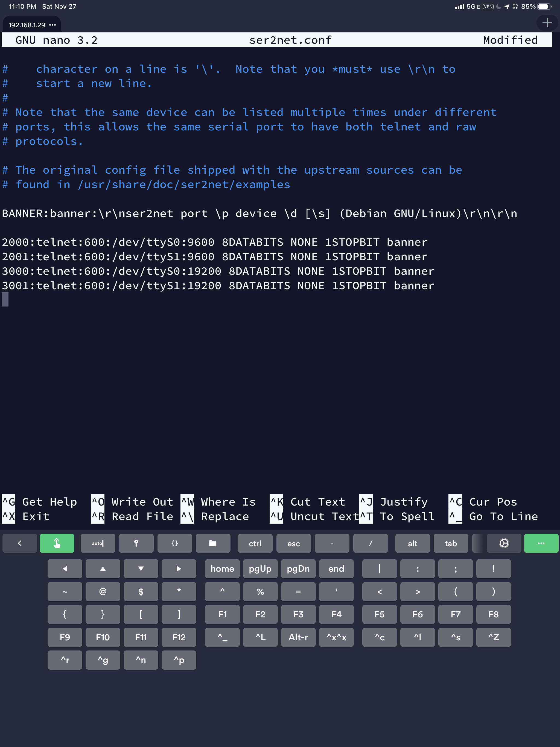Collapse keyboard bar with back chevron
The height and width of the screenshot is (747, 560).
20,543
